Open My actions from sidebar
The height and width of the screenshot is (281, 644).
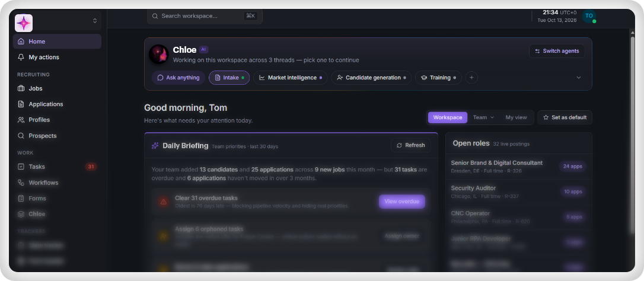(x=57, y=57)
